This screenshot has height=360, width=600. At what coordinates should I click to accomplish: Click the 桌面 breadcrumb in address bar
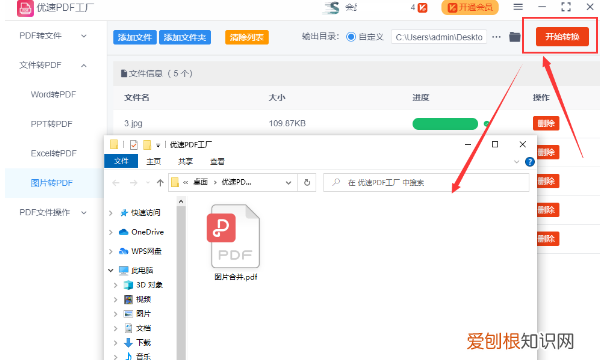tap(201, 182)
